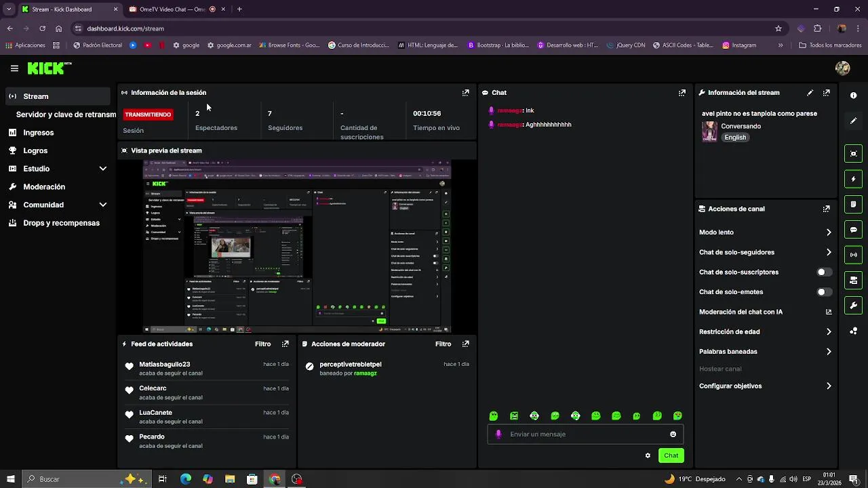Insert the angry square-face emote

pos(514,416)
